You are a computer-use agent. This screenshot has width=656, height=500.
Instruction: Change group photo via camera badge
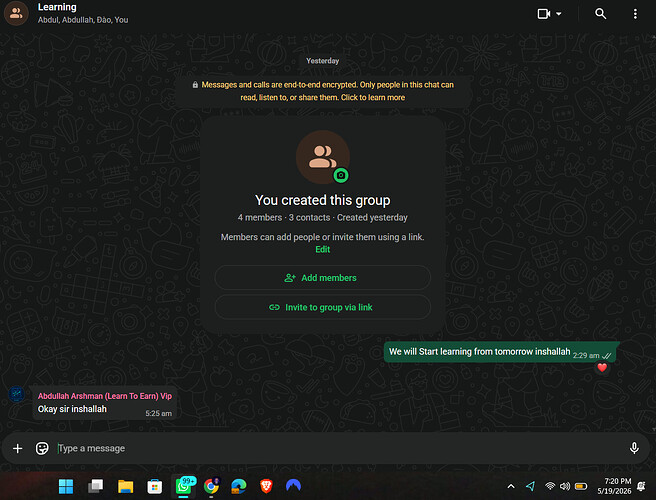coord(341,175)
